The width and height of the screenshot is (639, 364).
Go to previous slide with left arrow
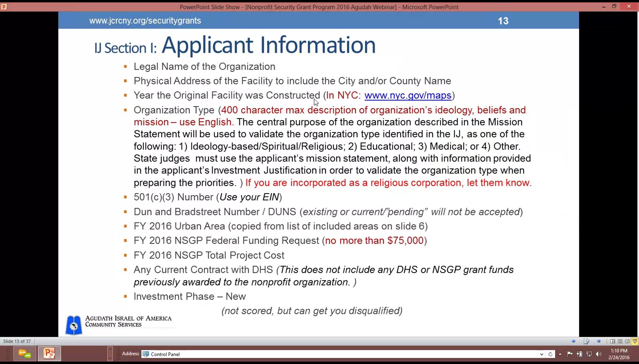point(574,341)
